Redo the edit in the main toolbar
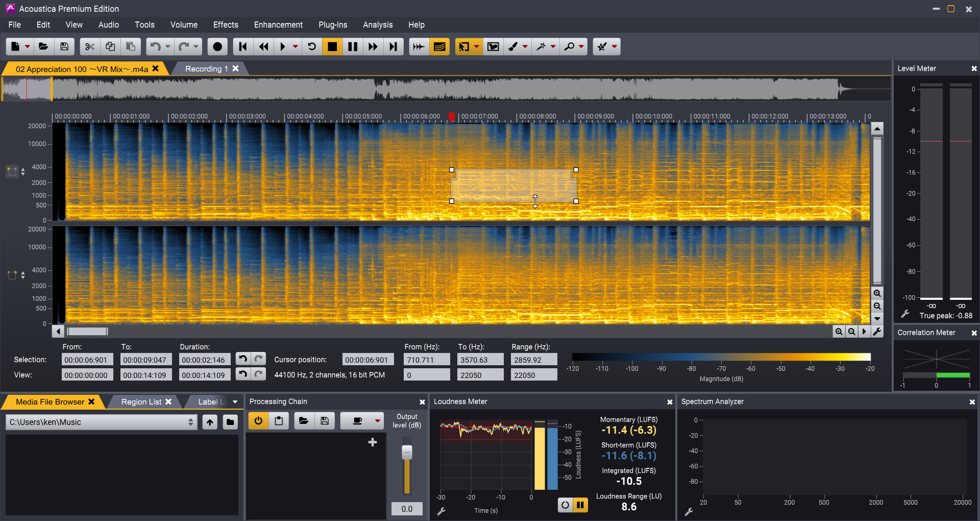This screenshot has width=980, height=521. [x=183, y=46]
